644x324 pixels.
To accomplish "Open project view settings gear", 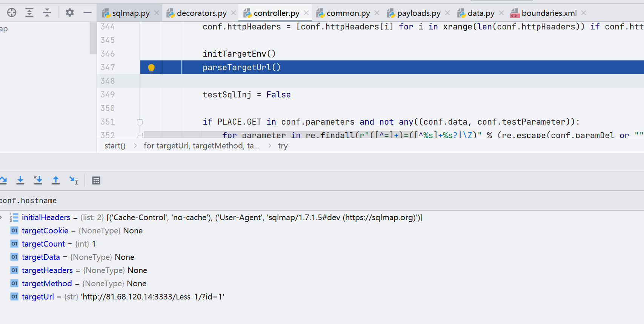I will click(x=70, y=13).
